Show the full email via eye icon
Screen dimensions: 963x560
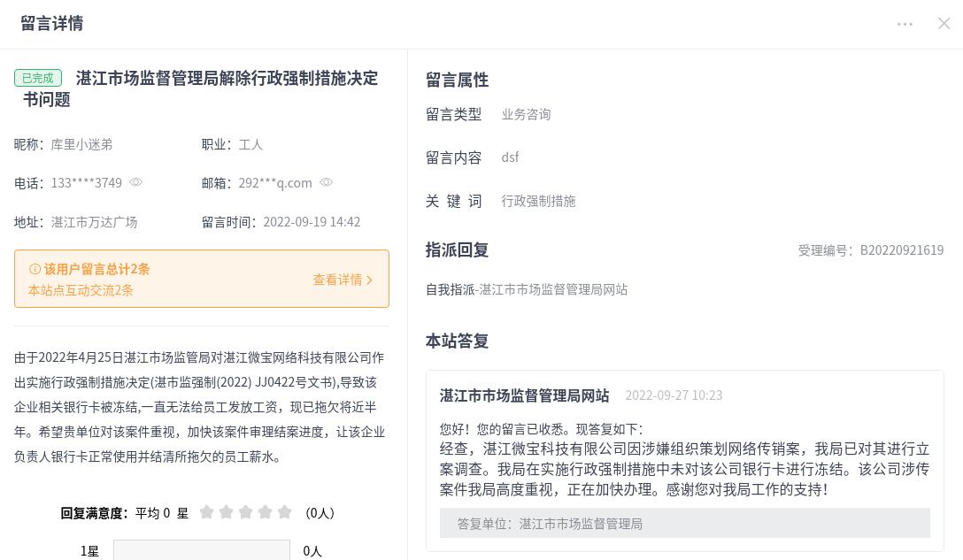point(327,182)
